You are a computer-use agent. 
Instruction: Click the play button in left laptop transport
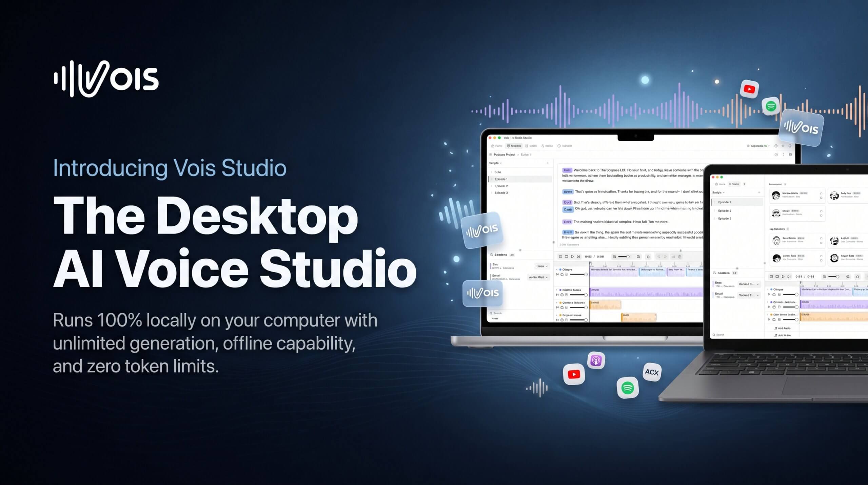pyautogui.click(x=572, y=257)
